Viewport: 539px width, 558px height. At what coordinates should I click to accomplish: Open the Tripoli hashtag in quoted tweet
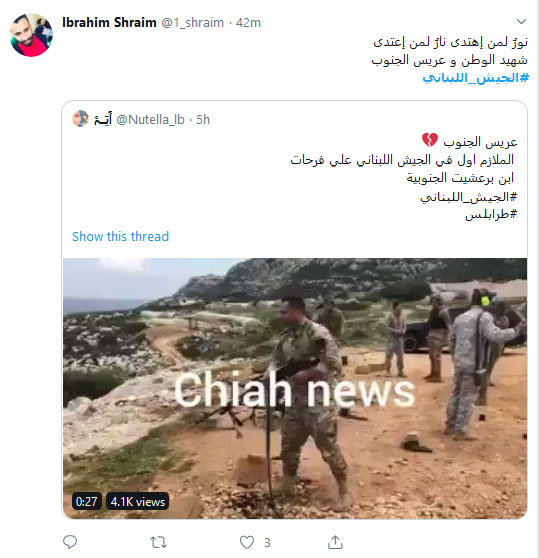click(491, 215)
